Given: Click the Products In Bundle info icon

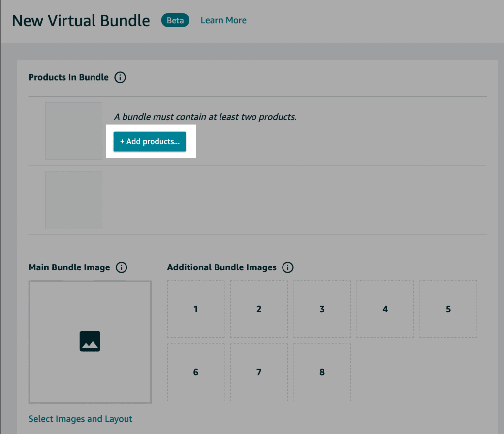Looking at the screenshot, I should coord(120,77).
